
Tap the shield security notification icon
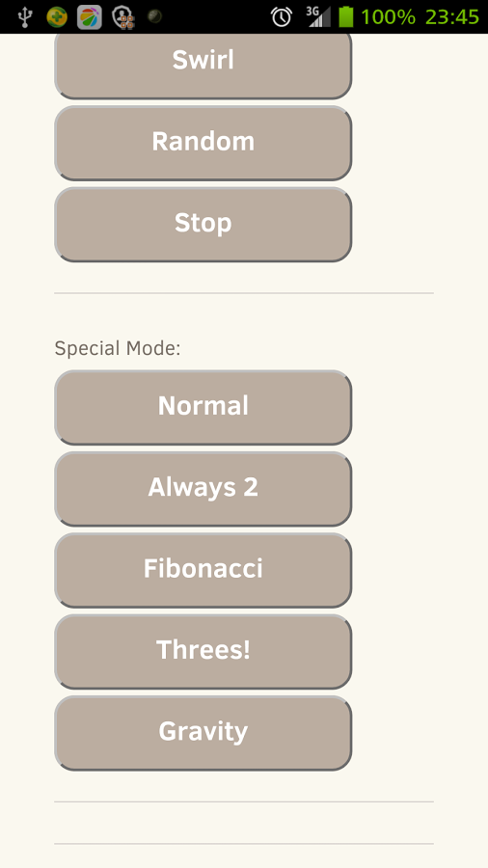click(x=122, y=17)
